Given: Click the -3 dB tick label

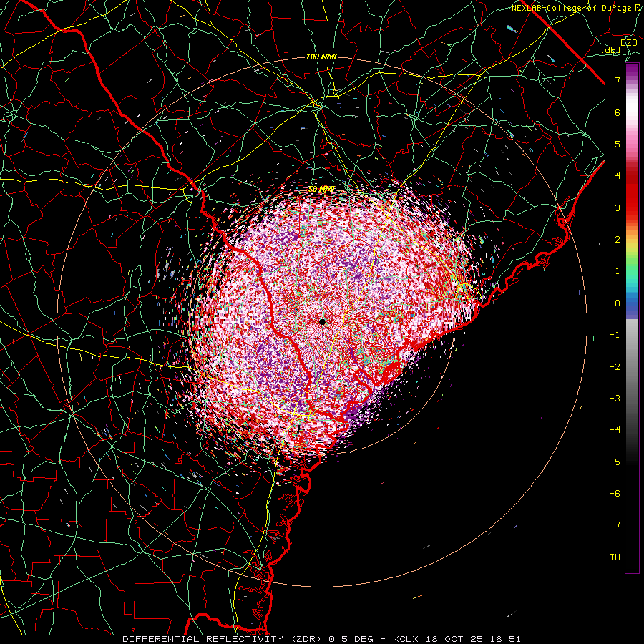Looking at the screenshot, I should pos(615,398).
